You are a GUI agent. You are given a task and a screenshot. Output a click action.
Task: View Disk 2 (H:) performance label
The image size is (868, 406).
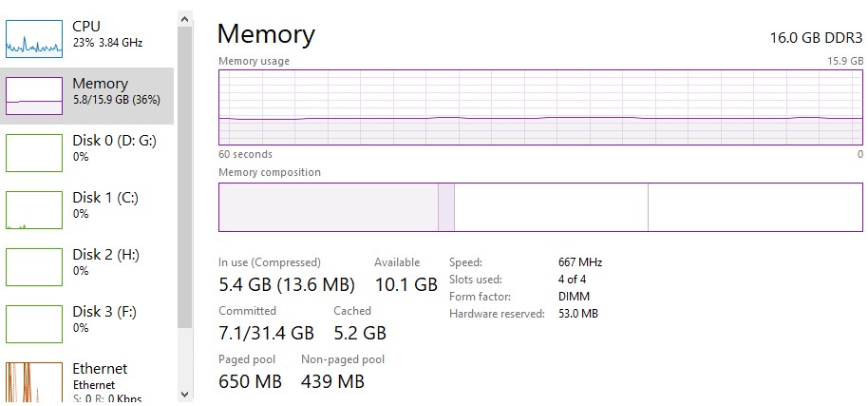[x=105, y=255]
